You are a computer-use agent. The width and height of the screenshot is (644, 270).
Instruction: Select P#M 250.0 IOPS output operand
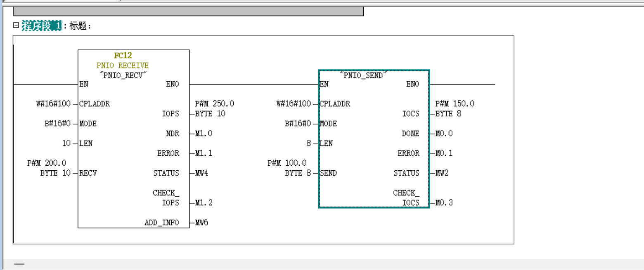pos(214,109)
